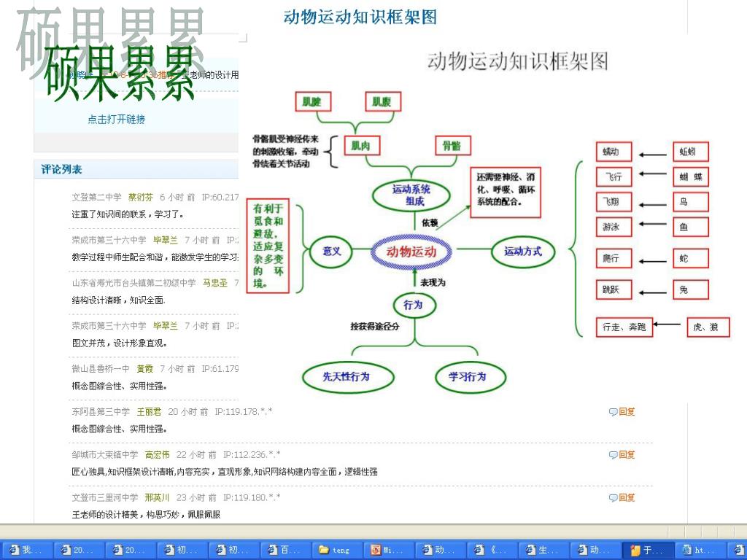The image size is (747, 560).
Task: Click the 骨骼 box in the diagram
Action: (x=453, y=146)
